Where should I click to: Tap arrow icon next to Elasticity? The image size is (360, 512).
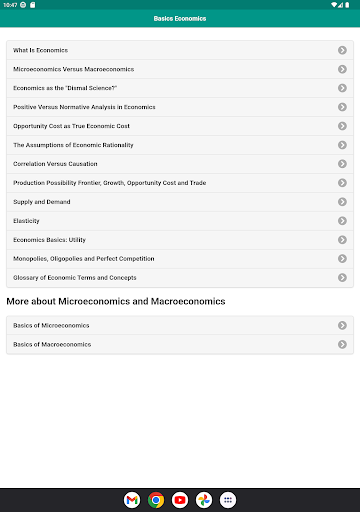[342, 221]
